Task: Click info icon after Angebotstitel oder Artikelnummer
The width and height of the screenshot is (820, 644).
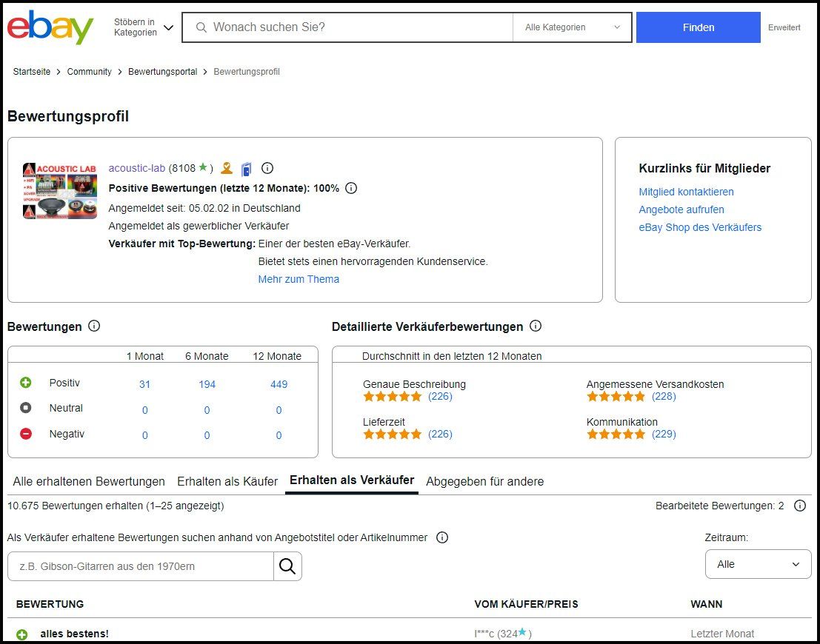Action: 442,537
